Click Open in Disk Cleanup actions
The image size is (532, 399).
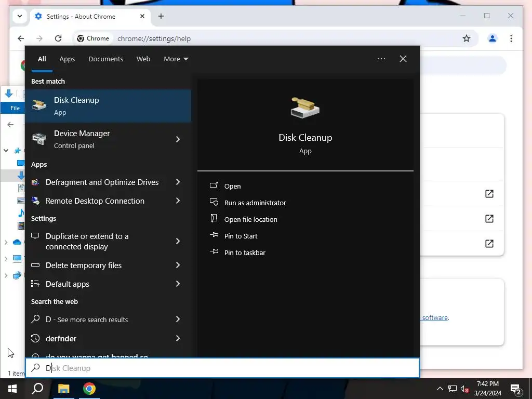tap(232, 186)
